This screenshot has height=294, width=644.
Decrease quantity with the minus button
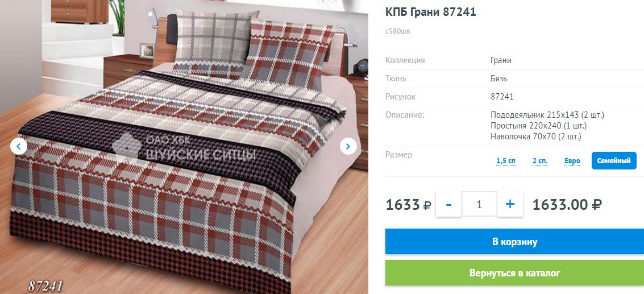pos(448,204)
